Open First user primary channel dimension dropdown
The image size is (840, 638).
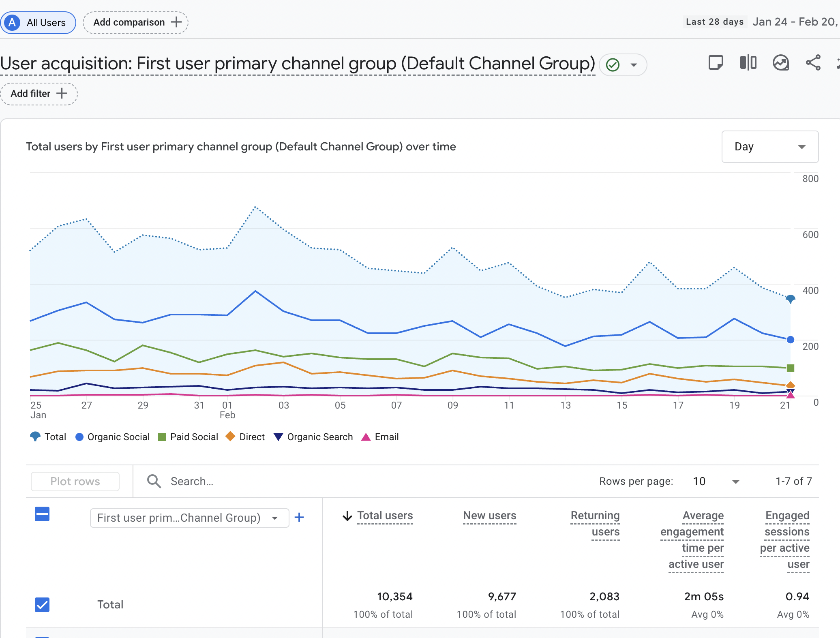click(189, 518)
